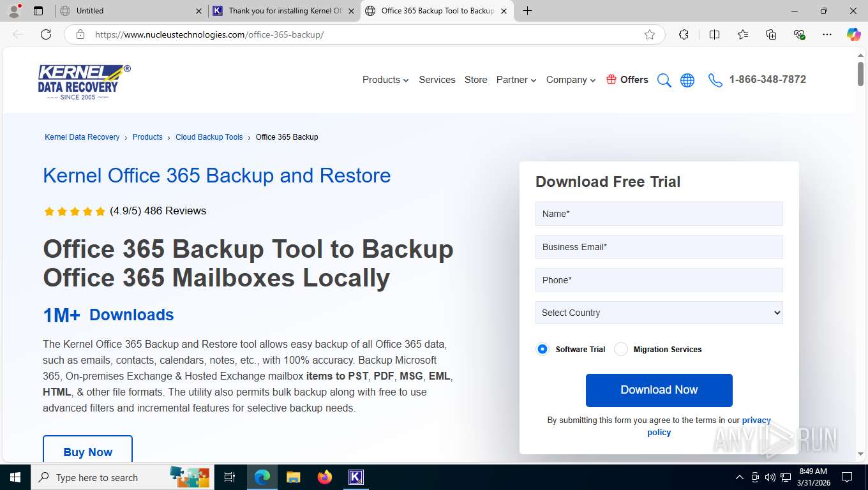Expand the Products menu

(x=385, y=80)
